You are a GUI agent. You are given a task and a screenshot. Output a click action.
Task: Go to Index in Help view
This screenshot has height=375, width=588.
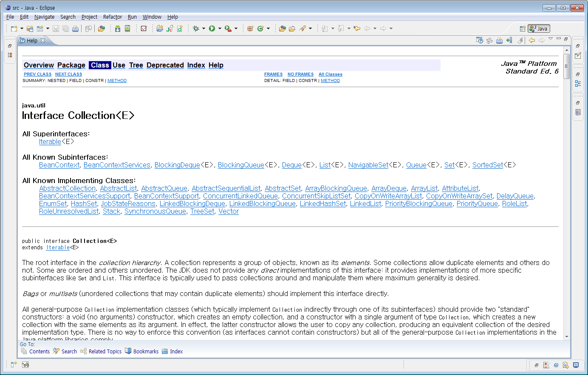pyautogui.click(x=172, y=351)
